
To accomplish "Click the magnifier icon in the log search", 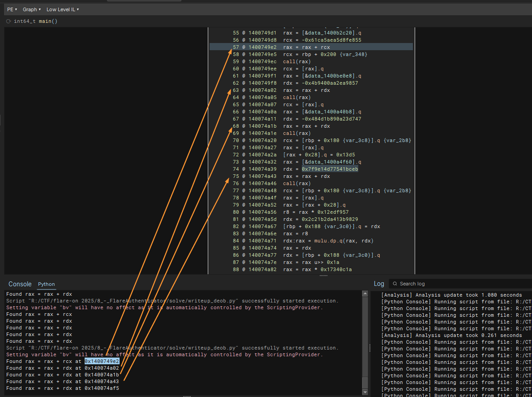I will [x=394, y=284].
